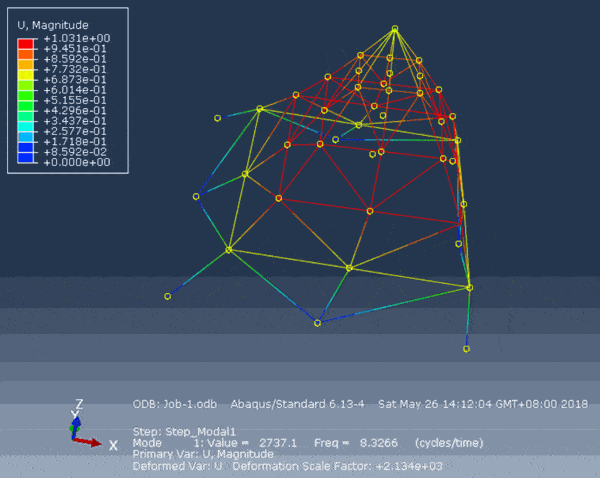Select the legend value +8.592e-01
The image size is (600, 478).
[75, 59]
